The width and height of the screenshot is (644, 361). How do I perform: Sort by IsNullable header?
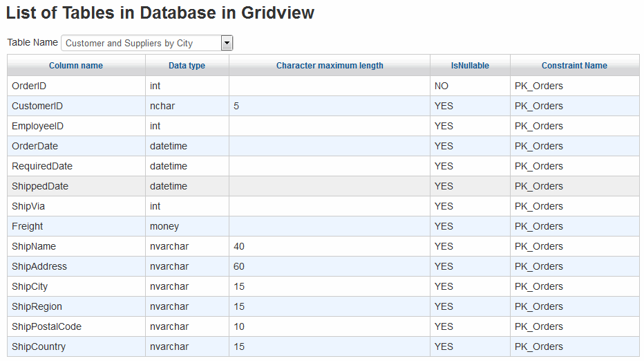click(470, 66)
